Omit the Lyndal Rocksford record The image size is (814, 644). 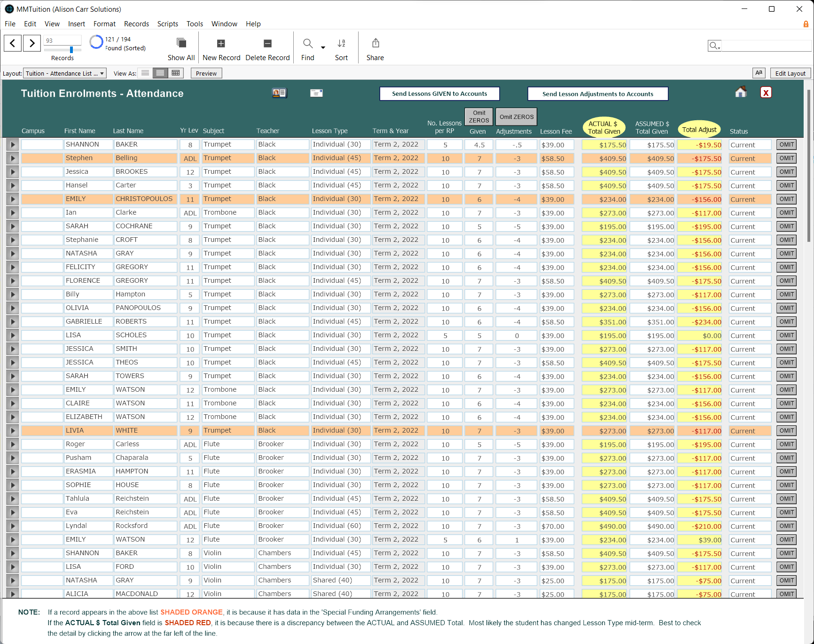click(786, 526)
